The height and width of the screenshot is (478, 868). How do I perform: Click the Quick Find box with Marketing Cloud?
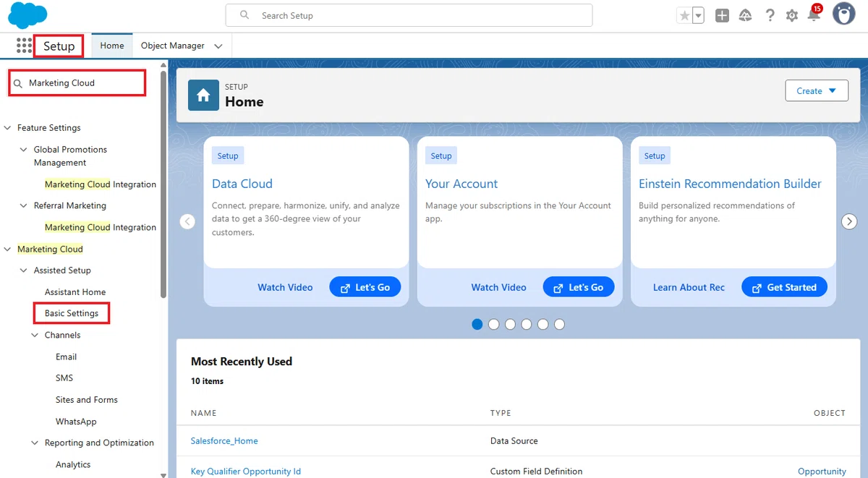77,83
